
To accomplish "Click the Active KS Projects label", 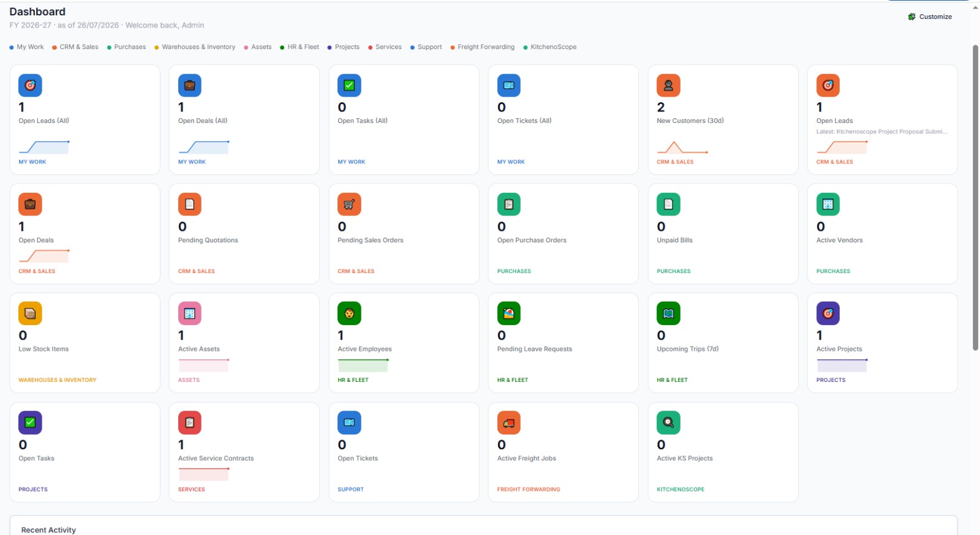I will (x=685, y=458).
